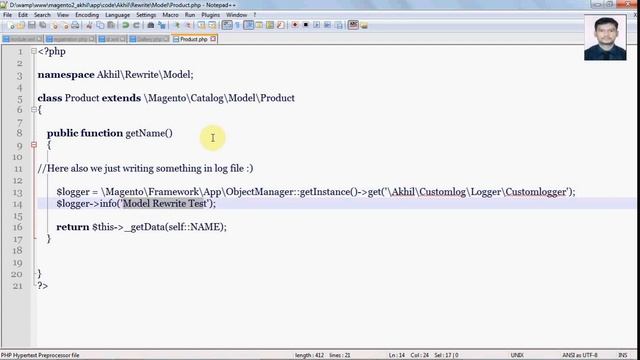Click the highlighted 'Model Rewrite Test' string
Screen dimensions: 640x360
[165, 203]
